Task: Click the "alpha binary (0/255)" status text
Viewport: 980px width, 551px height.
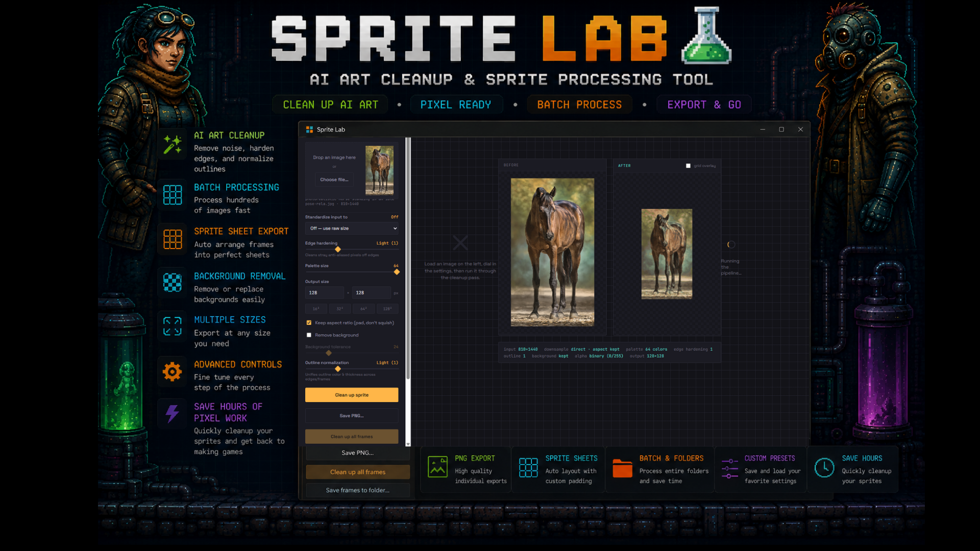Action: [599, 356]
